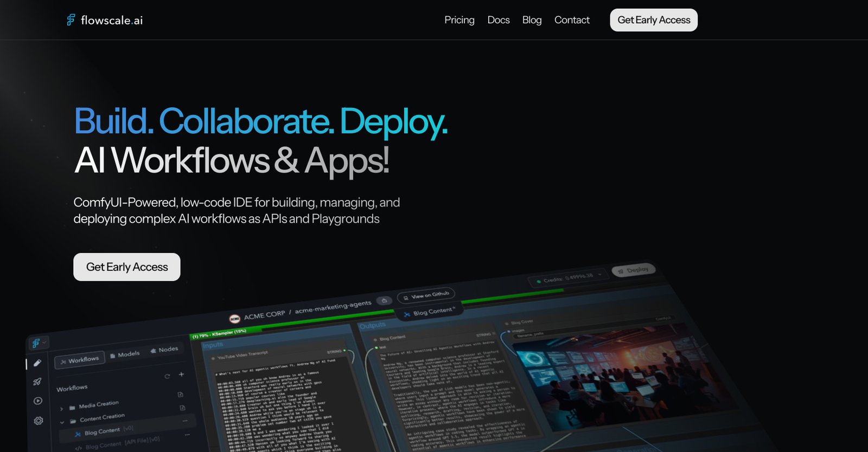Switch to the Workflows tab
The image size is (868, 452).
coord(80,360)
